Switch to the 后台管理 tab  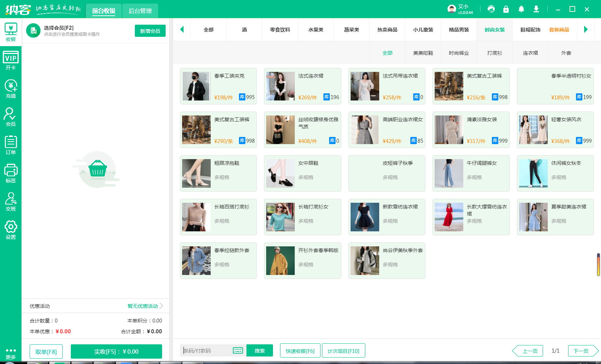pyautogui.click(x=140, y=11)
